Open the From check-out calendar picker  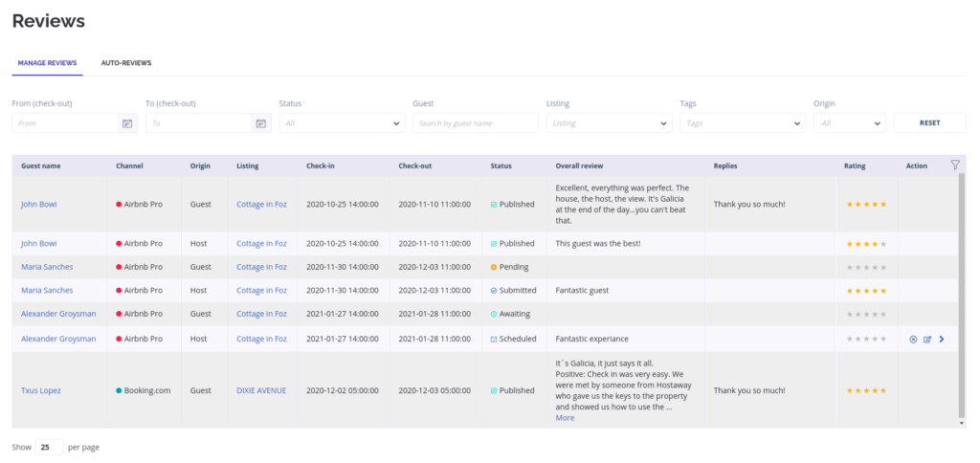coord(127,123)
